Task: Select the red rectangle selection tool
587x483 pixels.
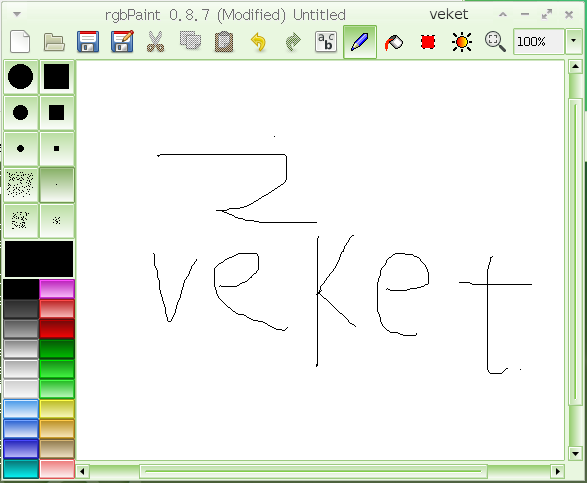Action: click(x=428, y=42)
